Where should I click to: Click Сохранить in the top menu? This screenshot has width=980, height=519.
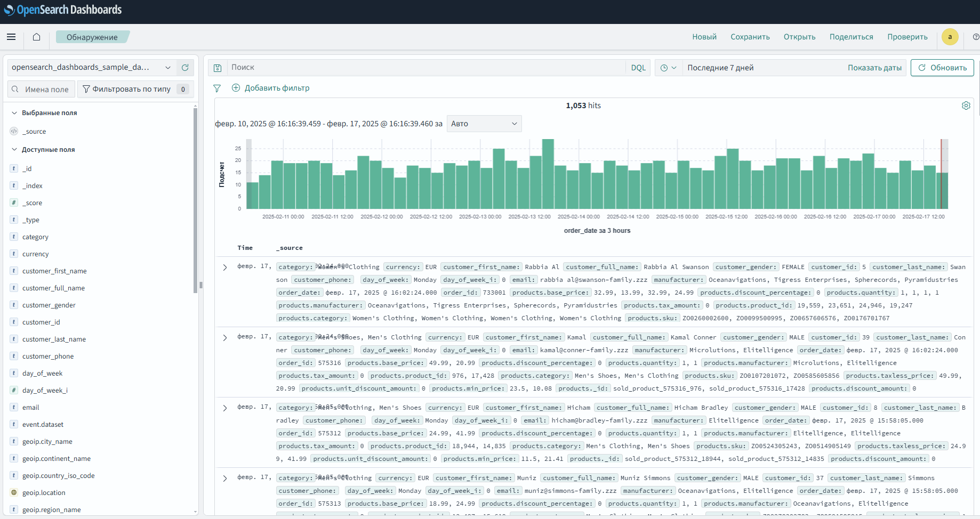tap(750, 37)
